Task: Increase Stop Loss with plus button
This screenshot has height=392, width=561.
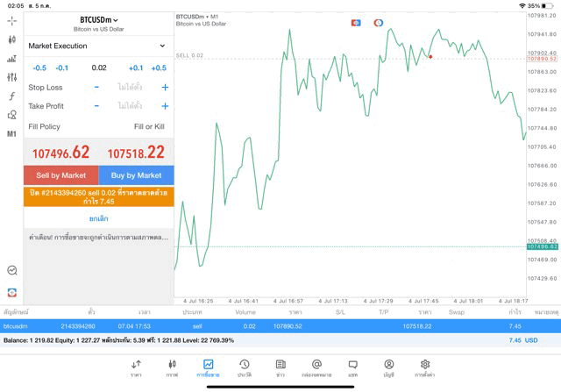Action: click(165, 88)
